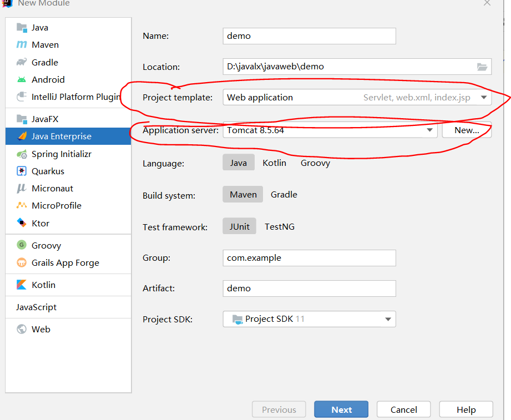
Task: Click the Ktor icon
Action: click(22, 223)
